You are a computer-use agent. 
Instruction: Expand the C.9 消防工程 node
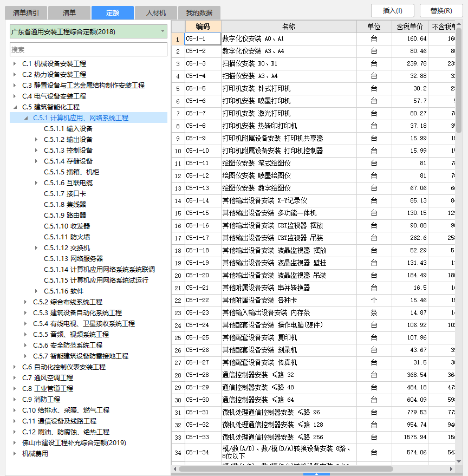point(15,399)
